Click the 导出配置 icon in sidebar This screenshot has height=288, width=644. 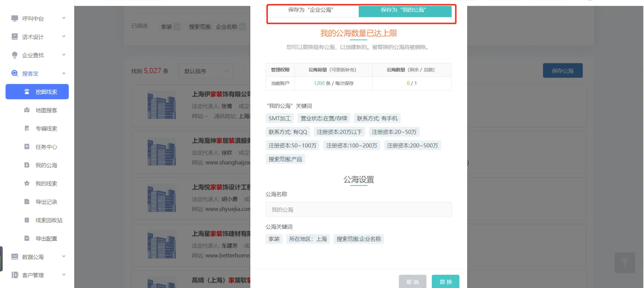[x=27, y=238]
